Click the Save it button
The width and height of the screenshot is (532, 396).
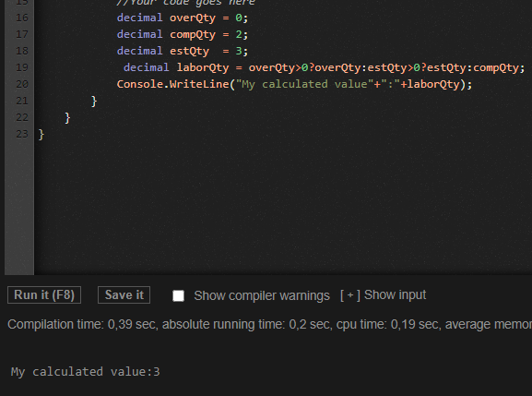[124, 294]
